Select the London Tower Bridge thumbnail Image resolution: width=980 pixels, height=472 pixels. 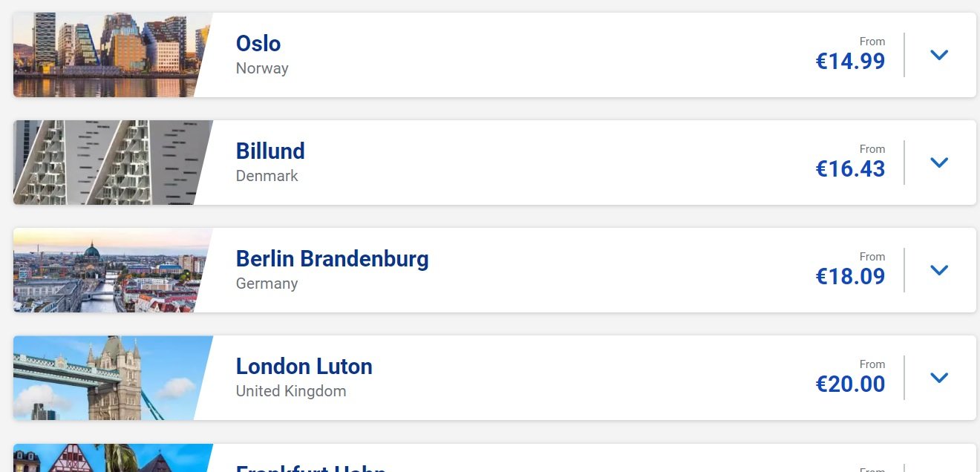pyautogui.click(x=108, y=378)
